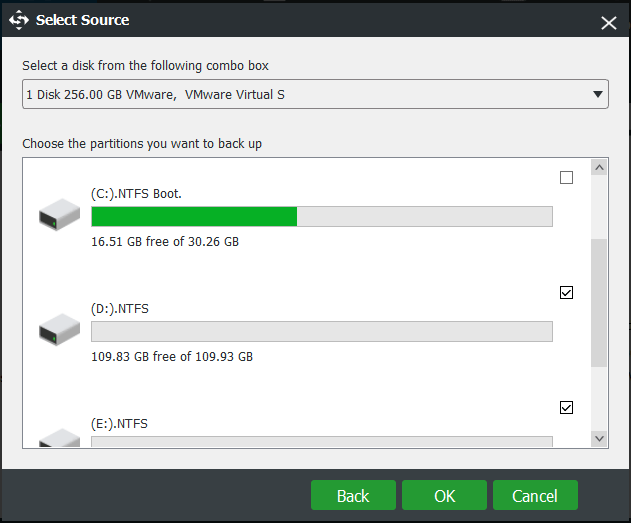Click the Cancel button
The width and height of the screenshot is (631, 523).
(x=535, y=495)
